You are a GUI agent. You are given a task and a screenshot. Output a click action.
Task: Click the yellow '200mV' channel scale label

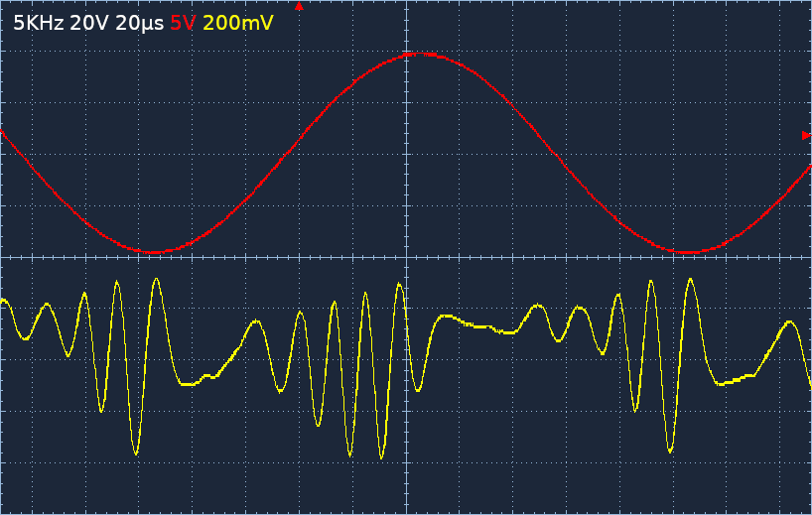pyautogui.click(x=237, y=23)
